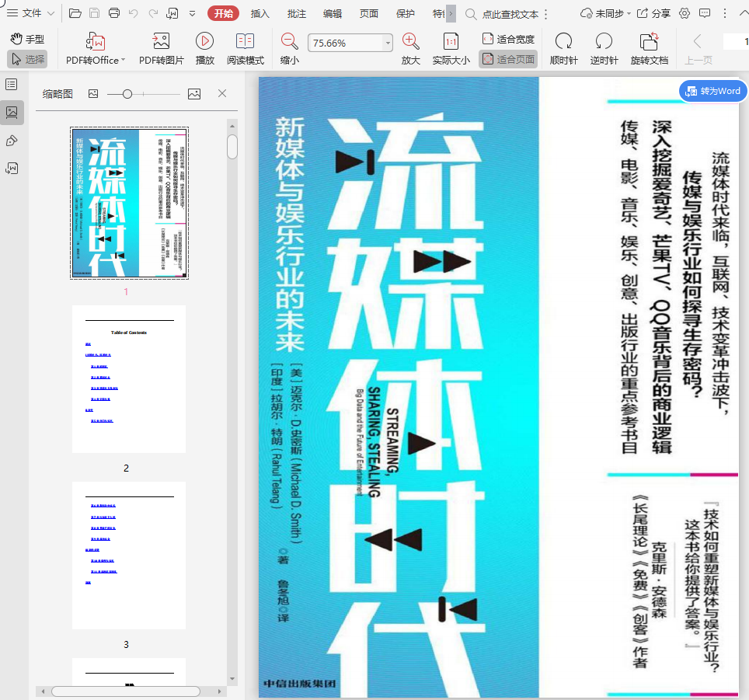Open the feedback chat icon

705,13
